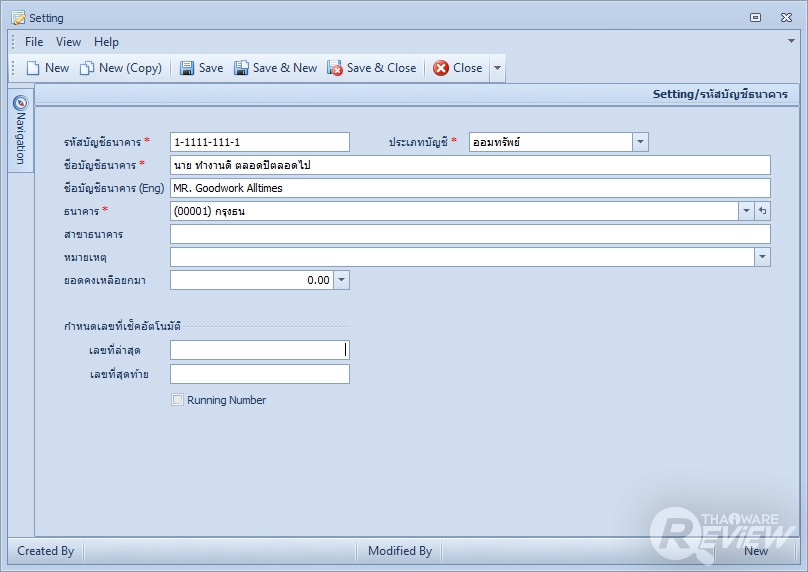808x572 pixels.
Task: Click the รหัสบัญชีธนาคาร field with 1-1111-111-1
Action: [260, 142]
